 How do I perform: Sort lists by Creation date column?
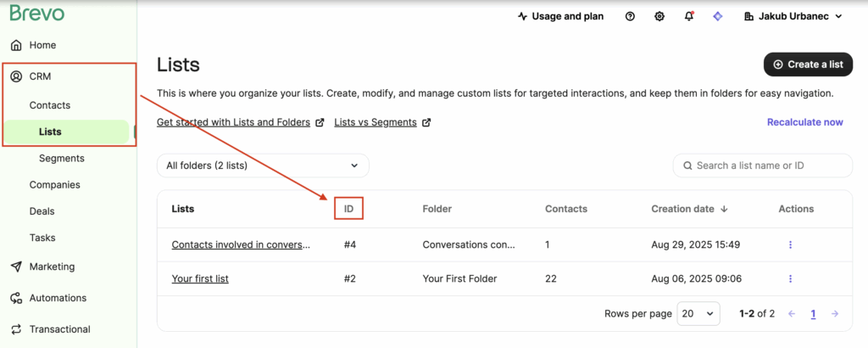point(690,209)
